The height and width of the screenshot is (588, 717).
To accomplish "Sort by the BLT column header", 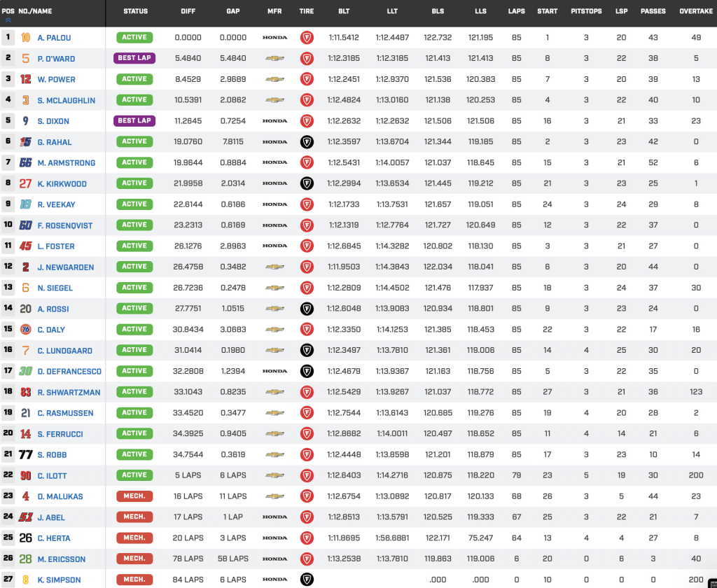I will 344,11.
